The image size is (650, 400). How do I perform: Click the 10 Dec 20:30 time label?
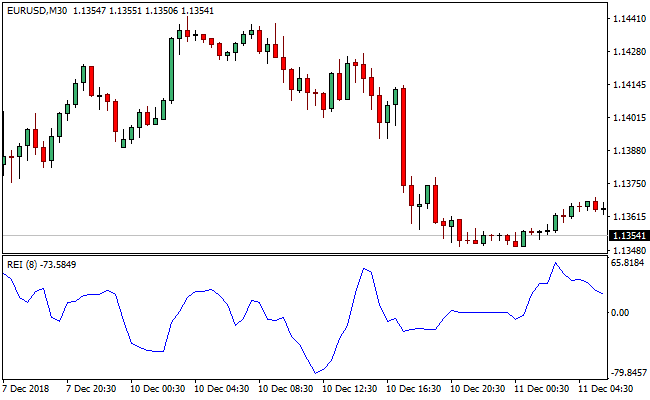[478, 389]
